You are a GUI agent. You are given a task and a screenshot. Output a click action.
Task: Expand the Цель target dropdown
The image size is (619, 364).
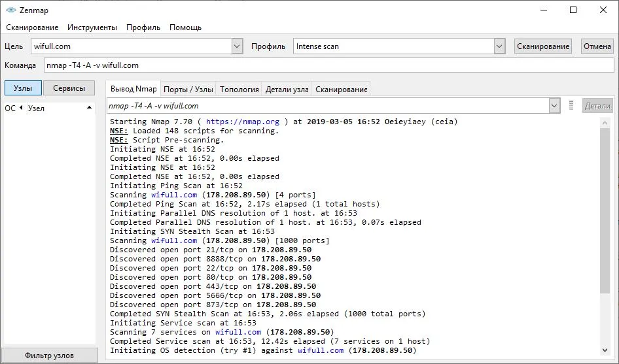tap(237, 46)
